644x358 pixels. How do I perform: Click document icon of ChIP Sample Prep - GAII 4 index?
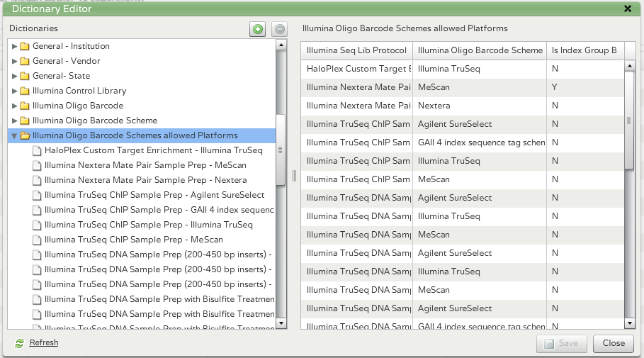tap(37, 210)
